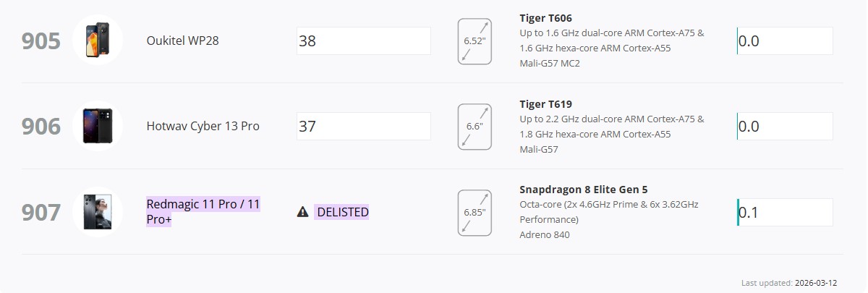Image resolution: width=868 pixels, height=293 pixels.
Task: Click the Hotwav Cyber 13 Pro thumbnail
Action: coord(97,126)
